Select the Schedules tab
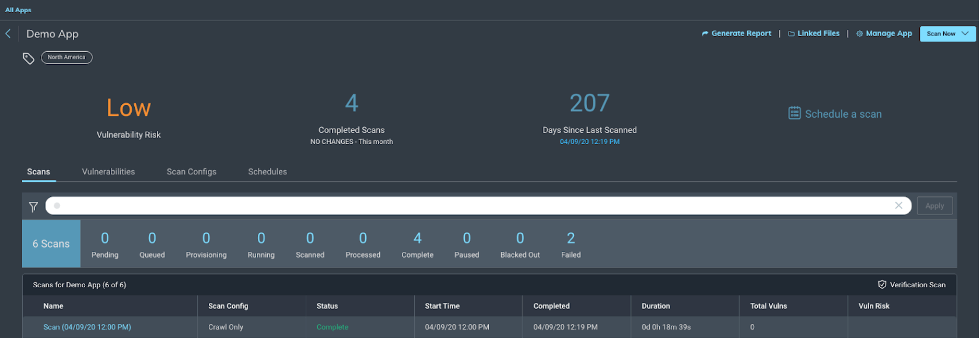 point(267,172)
